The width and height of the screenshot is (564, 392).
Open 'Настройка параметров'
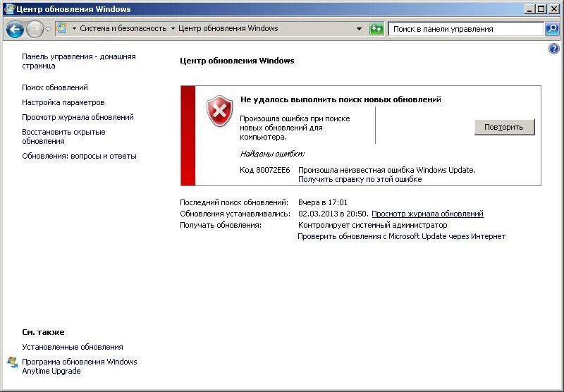pyautogui.click(x=63, y=102)
